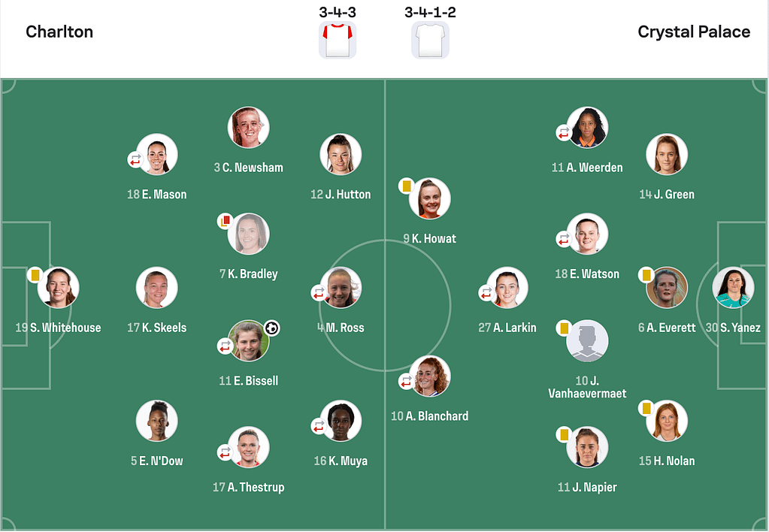Screen dimensions: 769x532
Task: Click the A. Everett name label
Action: [x=666, y=328]
